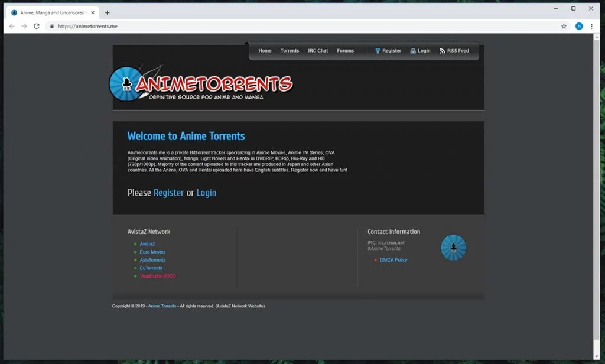The width and height of the screenshot is (605, 364).
Task: Open the Forums section from the navbar
Action: click(x=345, y=50)
